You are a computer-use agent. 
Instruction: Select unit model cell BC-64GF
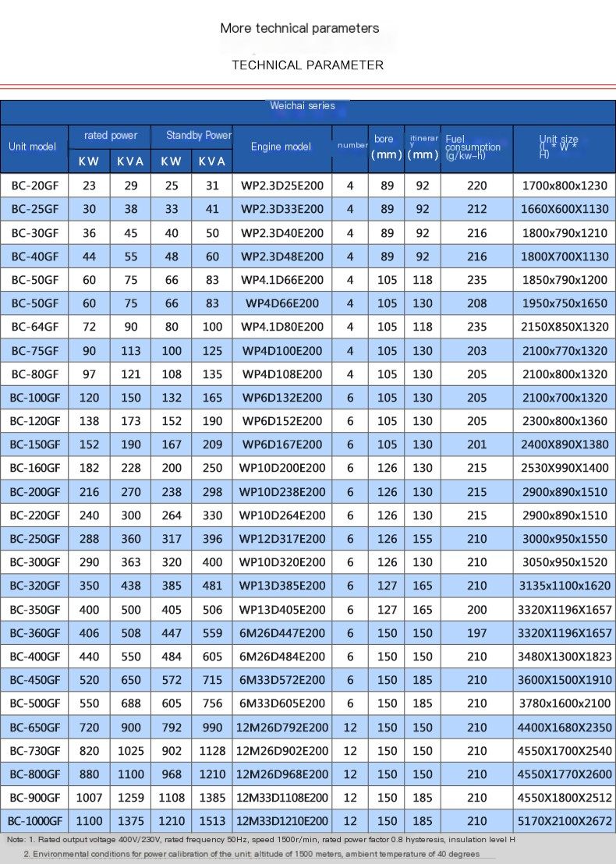click(35, 327)
